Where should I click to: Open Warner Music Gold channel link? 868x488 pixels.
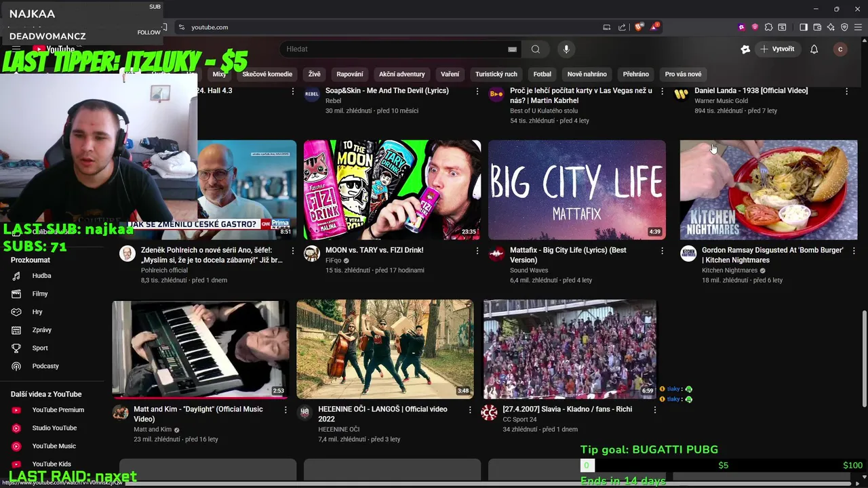[x=721, y=101]
